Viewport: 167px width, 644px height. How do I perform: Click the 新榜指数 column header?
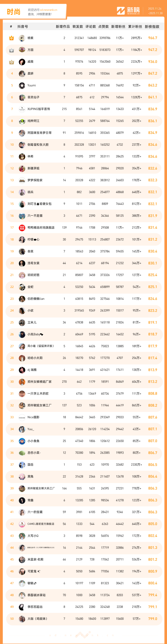152,26
